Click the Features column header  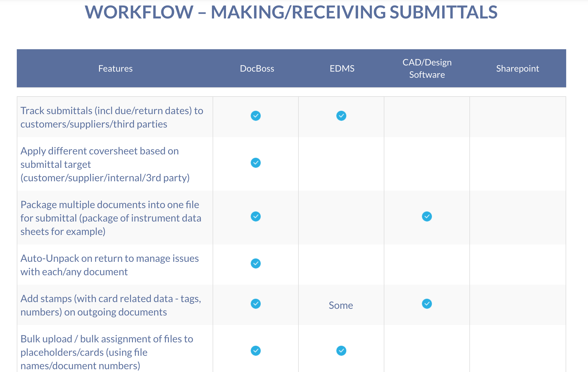pos(115,69)
